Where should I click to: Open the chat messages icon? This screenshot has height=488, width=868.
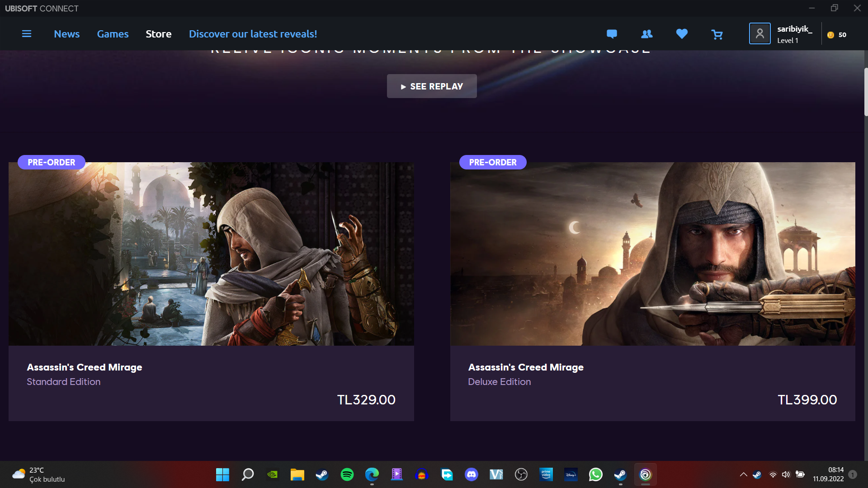[612, 34]
